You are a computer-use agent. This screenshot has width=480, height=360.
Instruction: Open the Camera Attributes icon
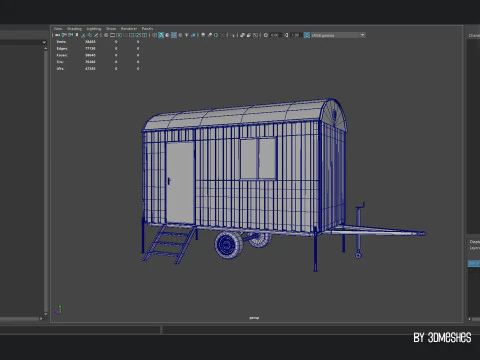click(70, 35)
